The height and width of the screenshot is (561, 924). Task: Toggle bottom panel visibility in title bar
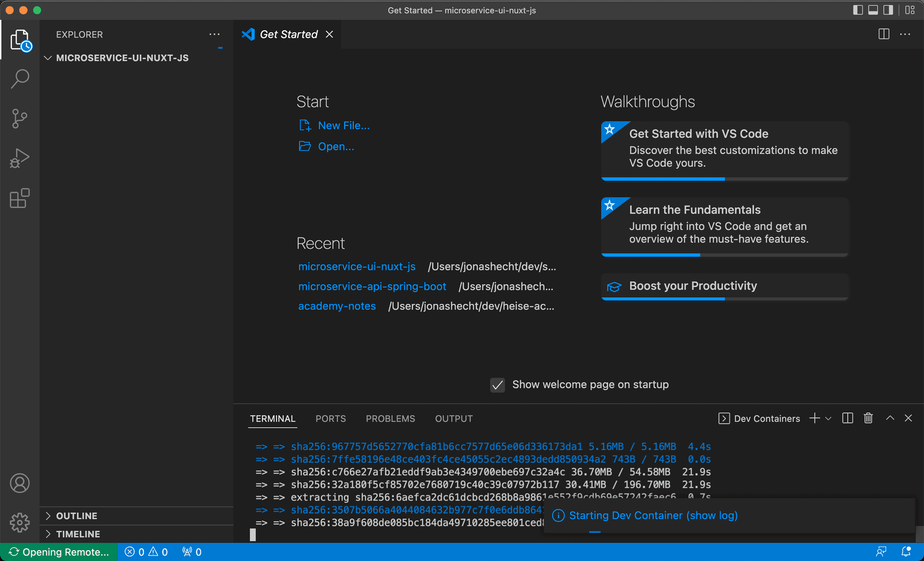point(873,10)
